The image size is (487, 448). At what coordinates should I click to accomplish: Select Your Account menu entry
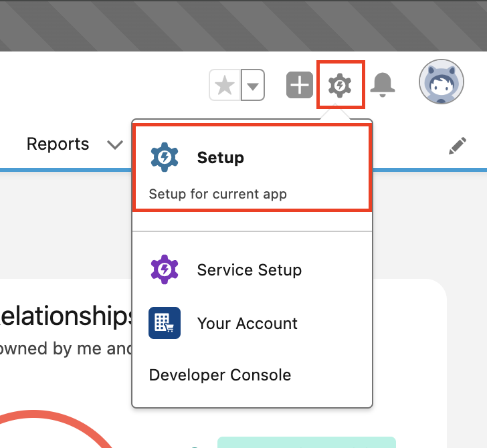252,323
